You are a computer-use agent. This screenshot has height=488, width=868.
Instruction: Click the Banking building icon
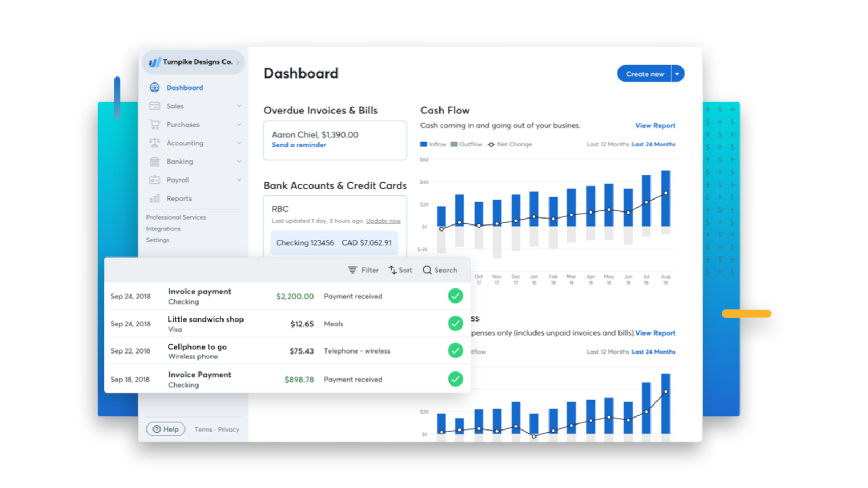(x=155, y=162)
